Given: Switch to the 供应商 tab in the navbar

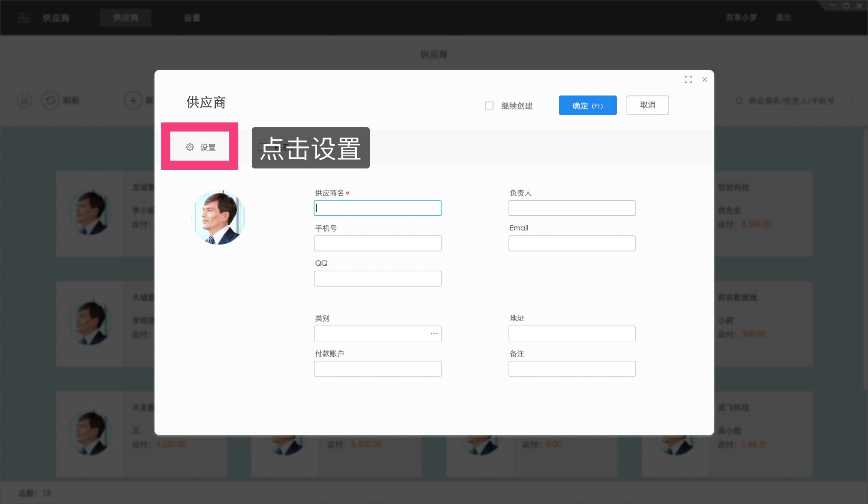Looking at the screenshot, I should (125, 17).
